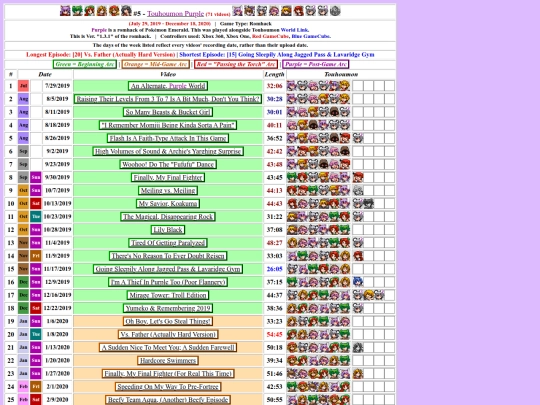540x405 pixels.
Task: Open the 'Tired Of Getting Paralyzed' video
Action: pyautogui.click(x=168, y=243)
